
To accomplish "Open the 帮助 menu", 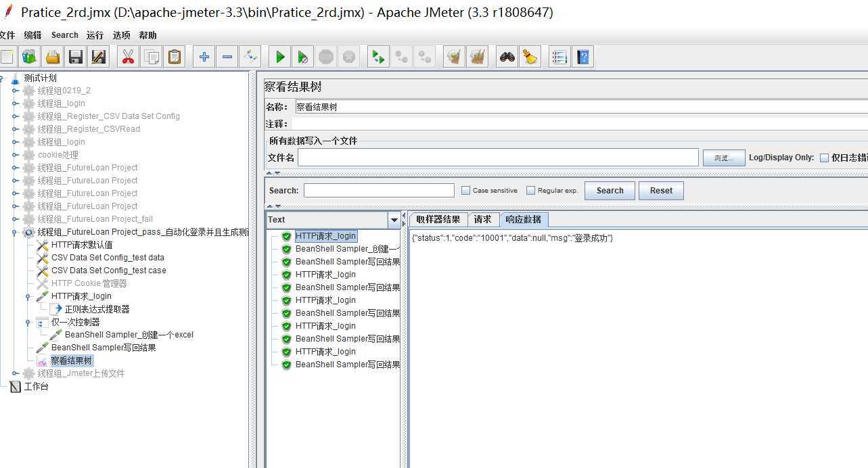I will (147, 35).
